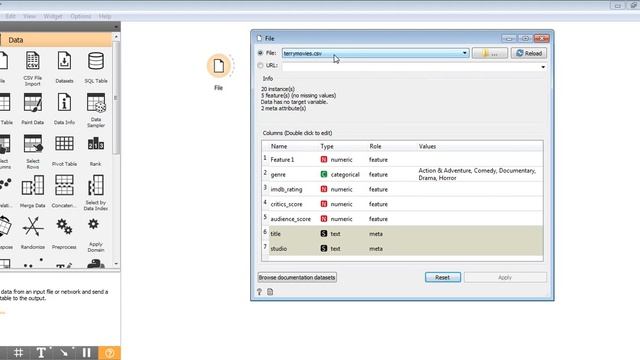Click the pause workflow icon
Viewport: 640px width, 360px height.
click(87, 353)
